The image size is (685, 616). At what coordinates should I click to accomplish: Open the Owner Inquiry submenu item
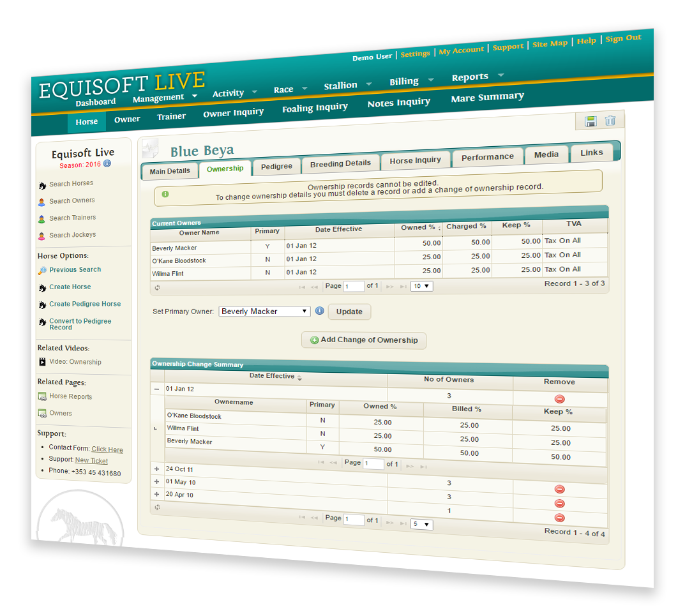tap(233, 113)
